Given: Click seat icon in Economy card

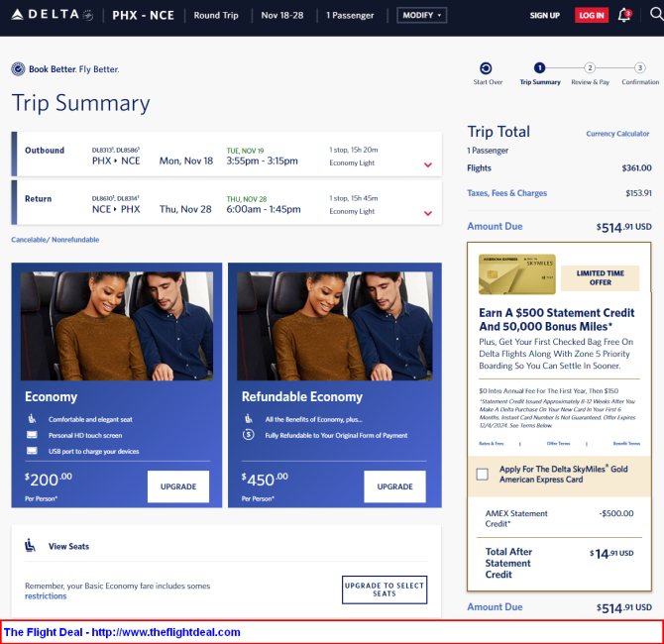Looking at the screenshot, I should (x=32, y=419).
